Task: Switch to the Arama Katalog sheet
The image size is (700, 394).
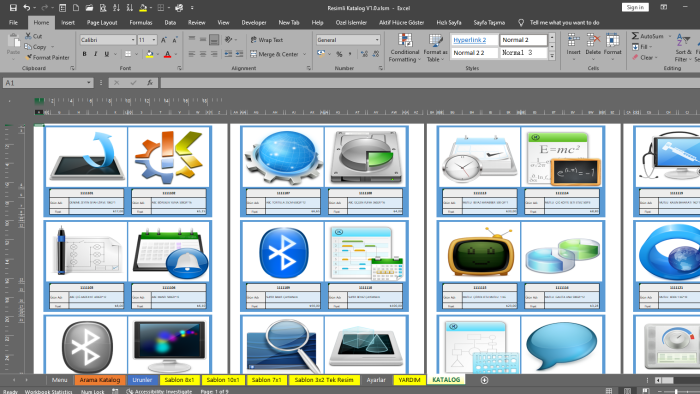Action: [100, 380]
